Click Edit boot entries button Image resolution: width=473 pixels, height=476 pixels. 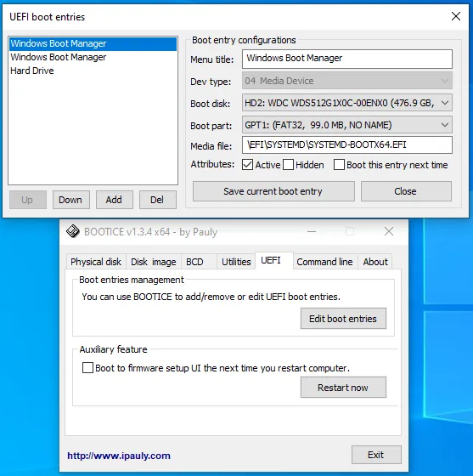343,319
